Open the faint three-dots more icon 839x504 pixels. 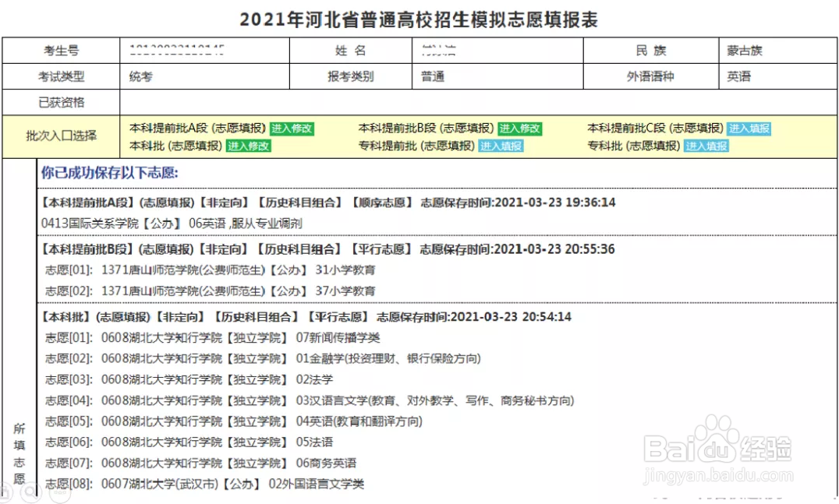click(x=60, y=493)
